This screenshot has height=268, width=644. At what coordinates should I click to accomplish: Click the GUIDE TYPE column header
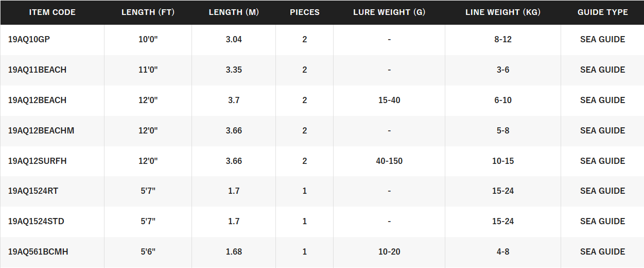pyautogui.click(x=602, y=12)
